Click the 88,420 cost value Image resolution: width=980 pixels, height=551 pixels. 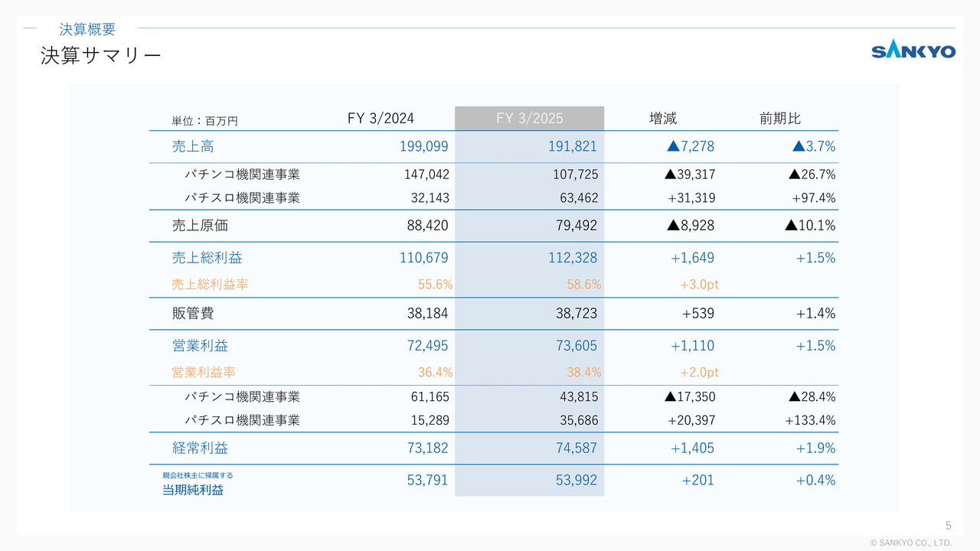(428, 226)
